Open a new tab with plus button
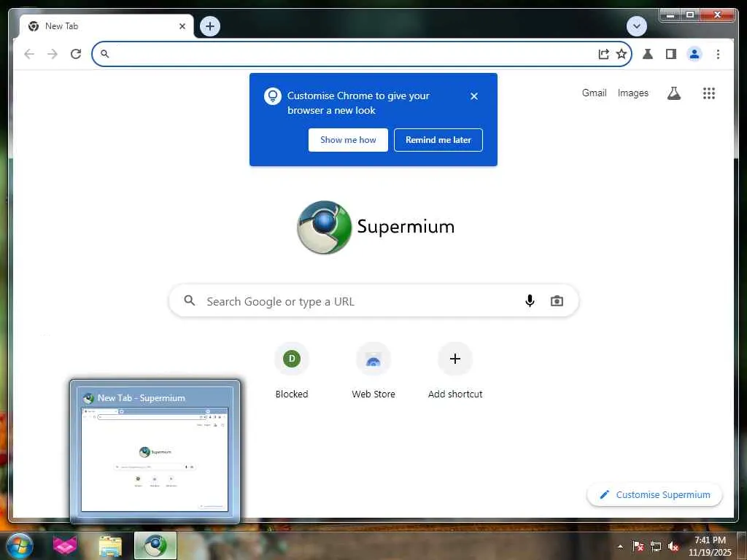747x560 pixels. [210, 26]
